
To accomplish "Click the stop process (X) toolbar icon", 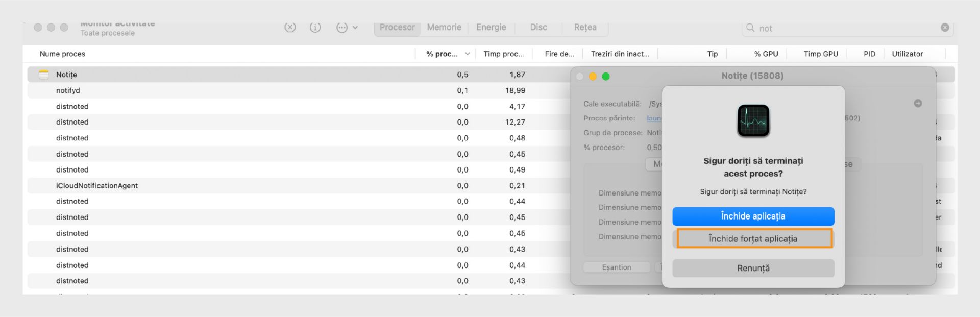I will [x=290, y=28].
